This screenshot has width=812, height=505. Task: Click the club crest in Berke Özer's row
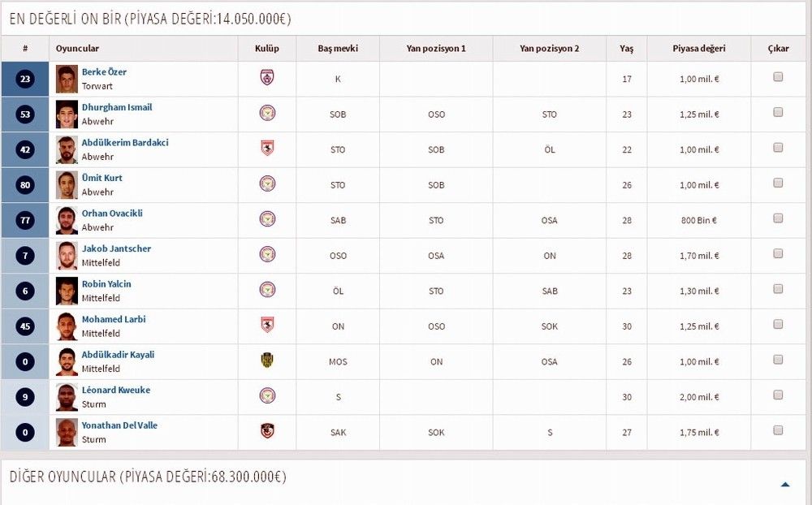coord(267,78)
